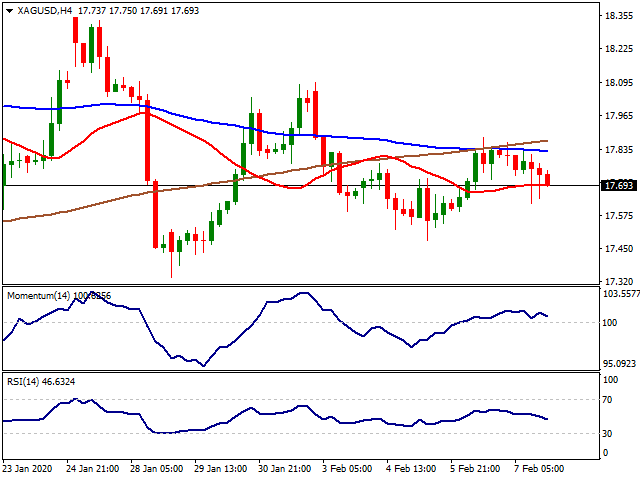Click the 3 Feb 05:00 time label
The height and width of the screenshot is (480, 640).
pos(347,469)
